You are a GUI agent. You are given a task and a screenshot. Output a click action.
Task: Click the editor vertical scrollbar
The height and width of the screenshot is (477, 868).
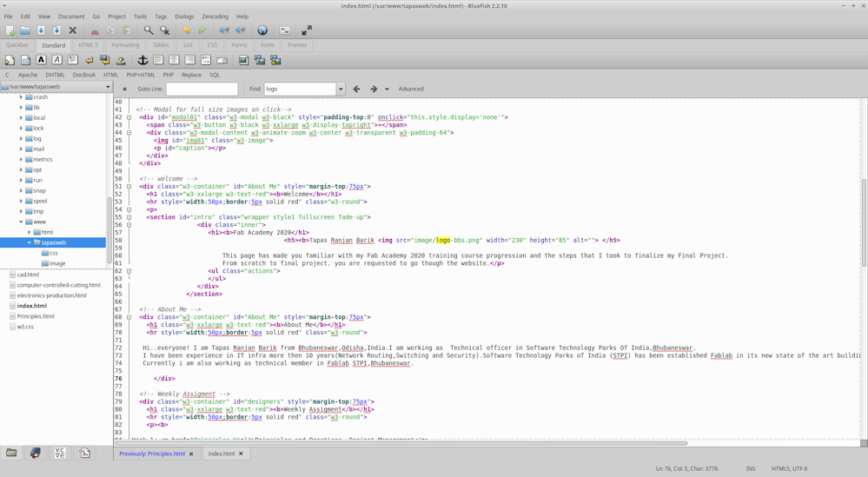(x=864, y=222)
